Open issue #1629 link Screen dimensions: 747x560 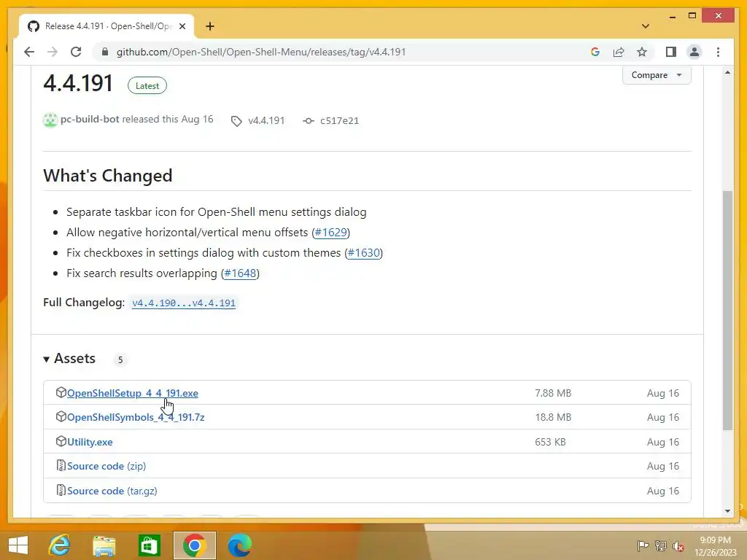[x=330, y=233]
